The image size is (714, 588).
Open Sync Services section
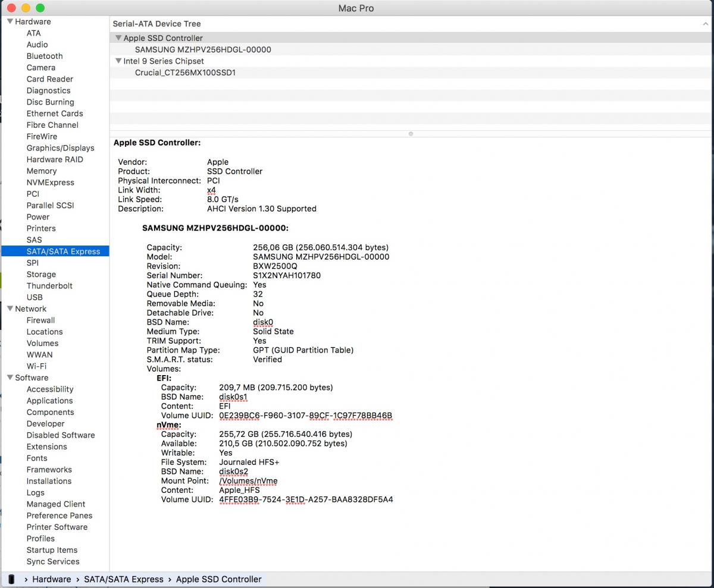point(53,562)
